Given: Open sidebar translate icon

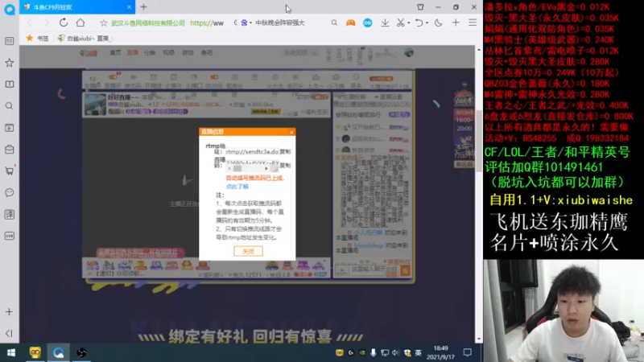Looking at the screenshot, I should 9,214.
